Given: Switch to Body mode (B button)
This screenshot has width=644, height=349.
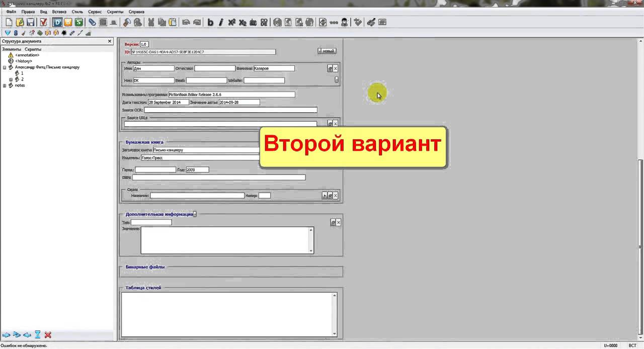Looking at the screenshot, I should [68, 22].
